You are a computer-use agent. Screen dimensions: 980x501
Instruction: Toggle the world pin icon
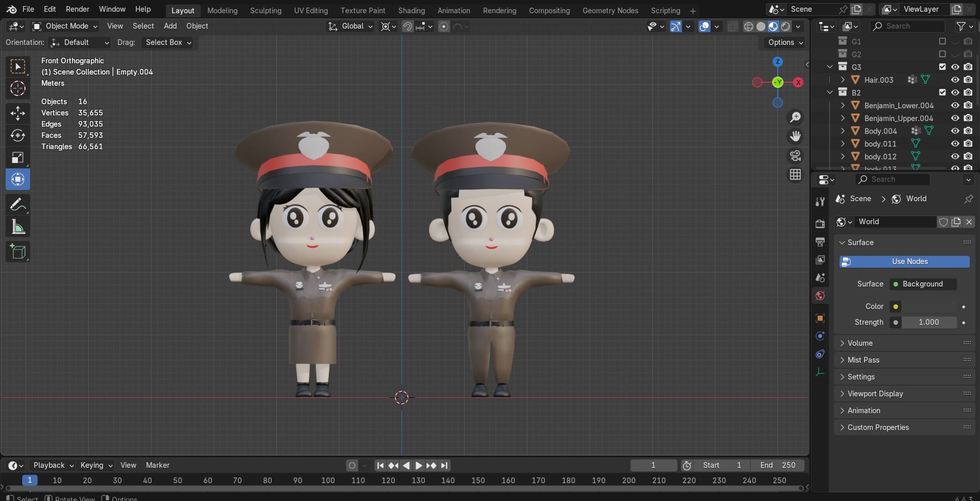coord(968,199)
